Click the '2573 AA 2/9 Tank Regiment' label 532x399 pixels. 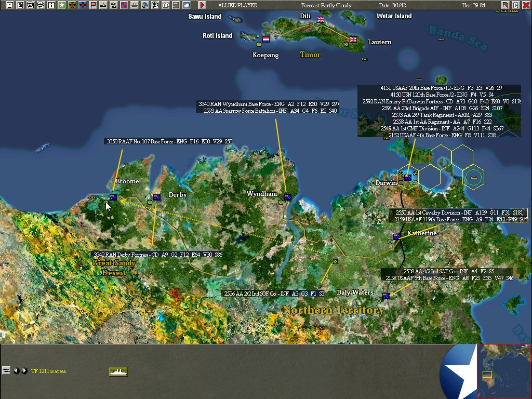pos(442,115)
